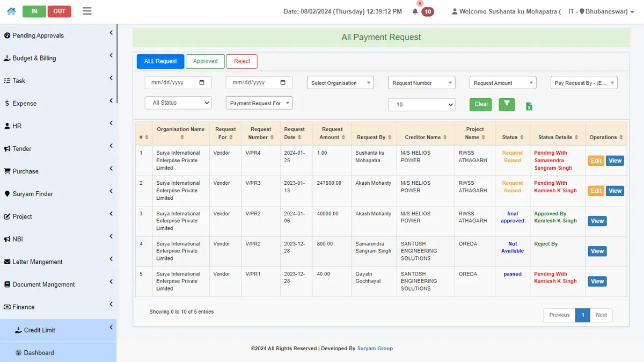Open the Select Organisation dropdown
The width and height of the screenshot is (644, 362).
[x=340, y=83]
